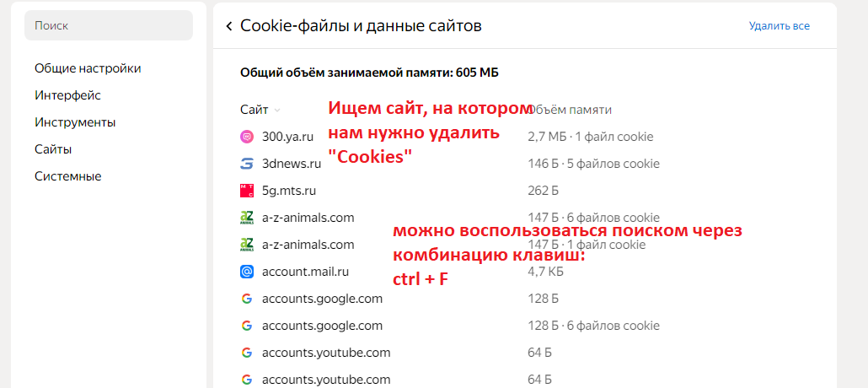Select the 5g.mts.ru site entry

289,191
